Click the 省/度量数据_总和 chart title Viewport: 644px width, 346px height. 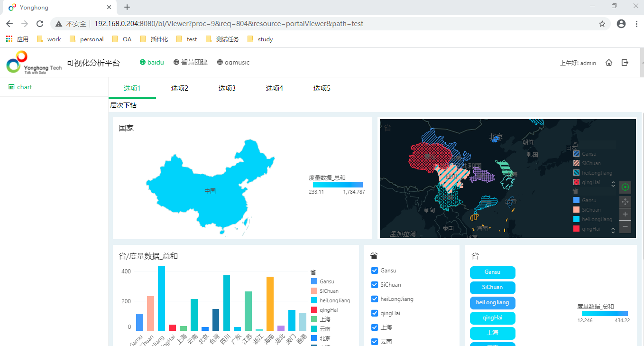pos(148,256)
